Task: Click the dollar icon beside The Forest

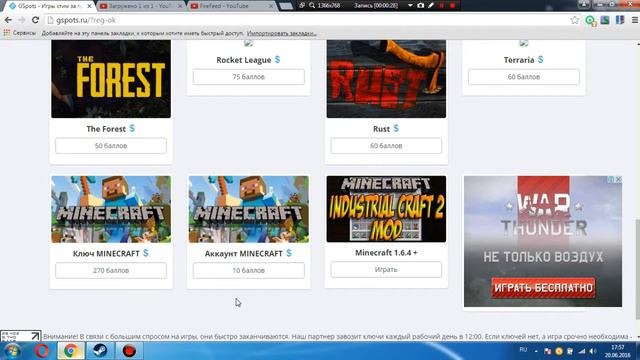Action: (132, 128)
